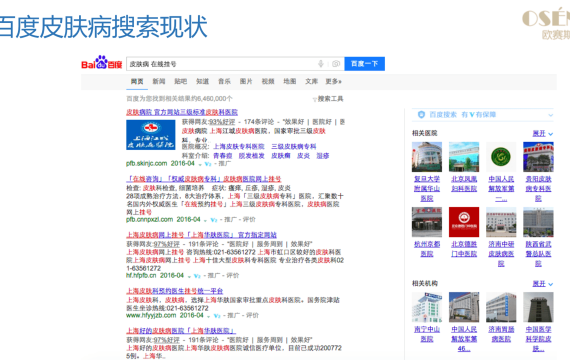The width and height of the screenshot is (570, 360).
Task: Click the microphone voice search icon
Action: (321, 64)
